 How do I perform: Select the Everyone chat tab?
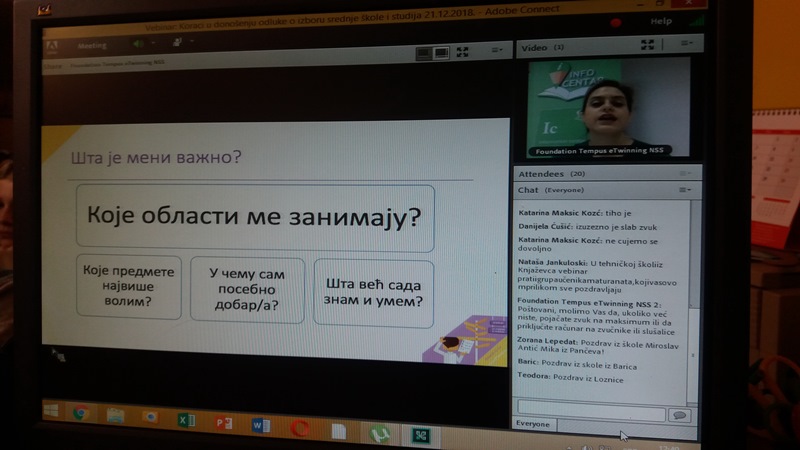click(533, 424)
